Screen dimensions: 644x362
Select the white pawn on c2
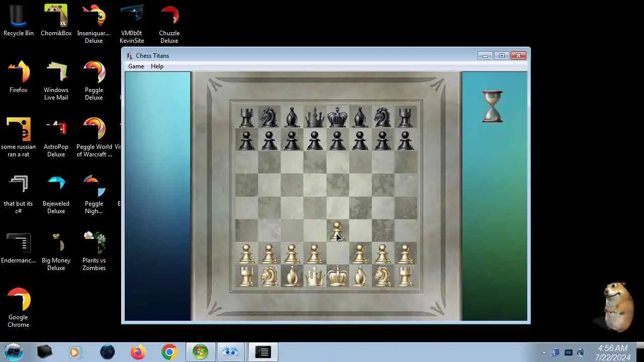click(292, 253)
